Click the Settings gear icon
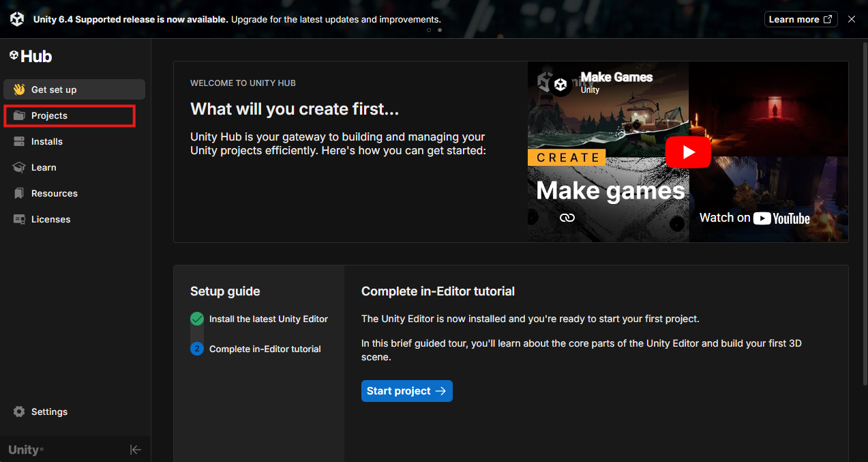This screenshot has height=462, width=868. 19,412
